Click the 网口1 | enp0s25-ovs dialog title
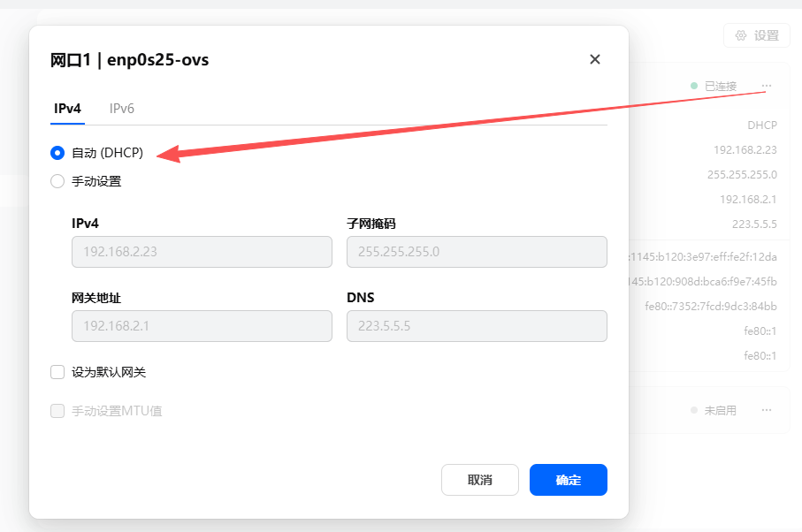Image resolution: width=802 pixels, height=532 pixels. coord(130,60)
